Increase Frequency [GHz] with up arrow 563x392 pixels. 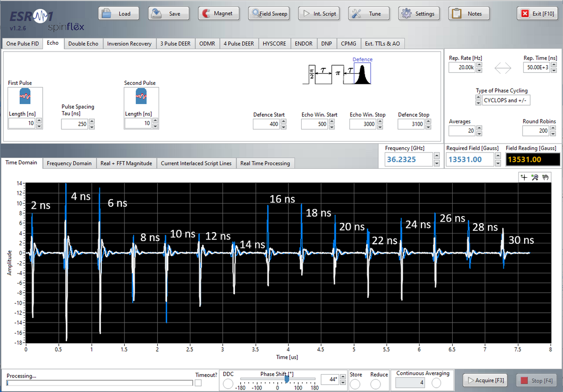coord(437,157)
